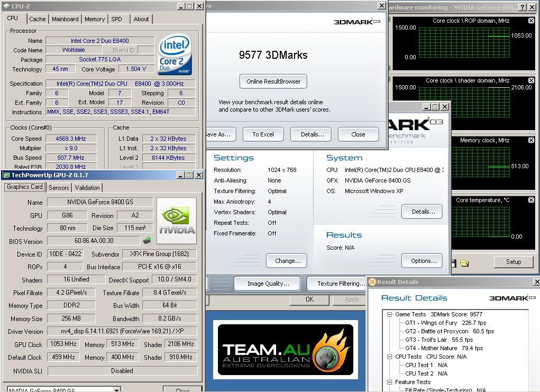Click the 9577 3DMarks score text

point(273,55)
